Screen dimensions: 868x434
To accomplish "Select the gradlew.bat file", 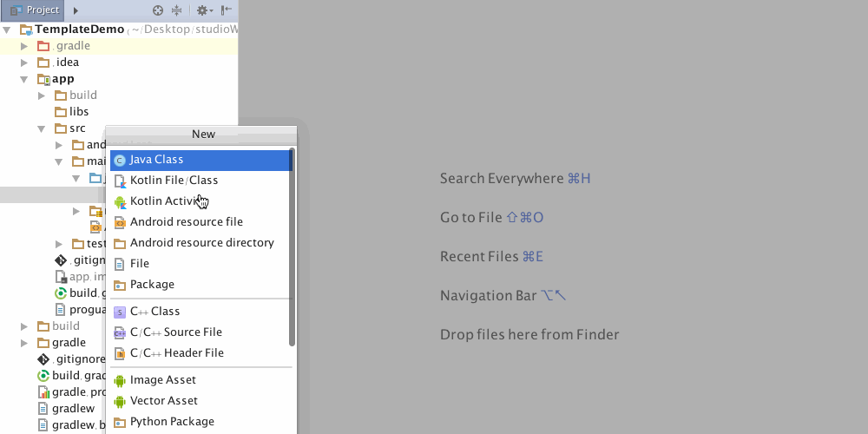I will pyautogui.click(x=79, y=425).
